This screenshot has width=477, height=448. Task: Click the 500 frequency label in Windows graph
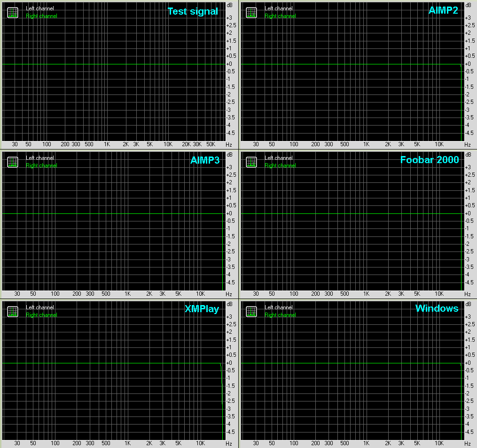[344, 443]
